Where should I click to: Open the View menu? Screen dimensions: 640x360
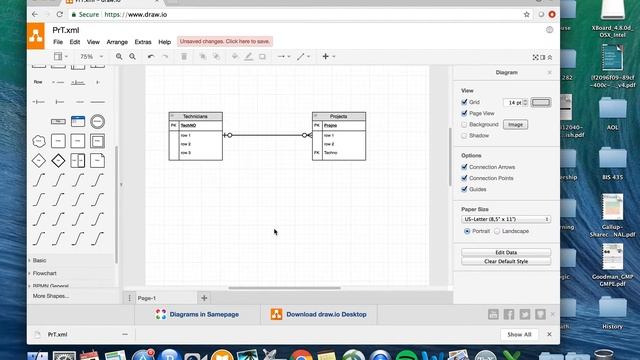[x=93, y=42]
